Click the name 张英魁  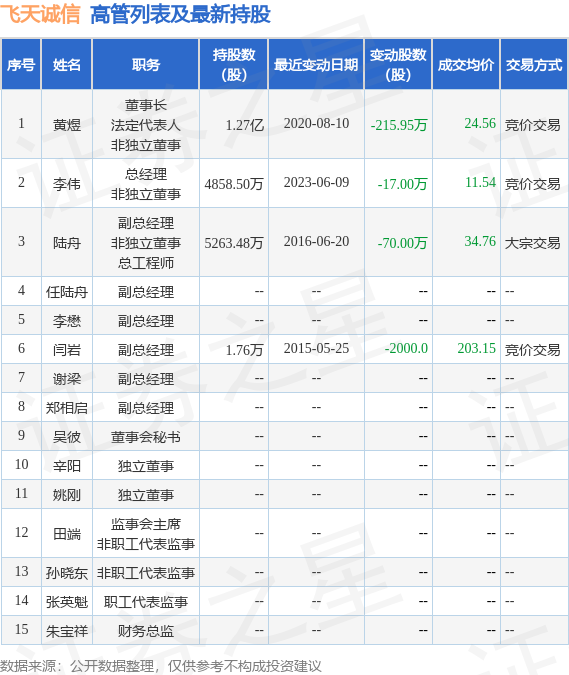coord(67,602)
